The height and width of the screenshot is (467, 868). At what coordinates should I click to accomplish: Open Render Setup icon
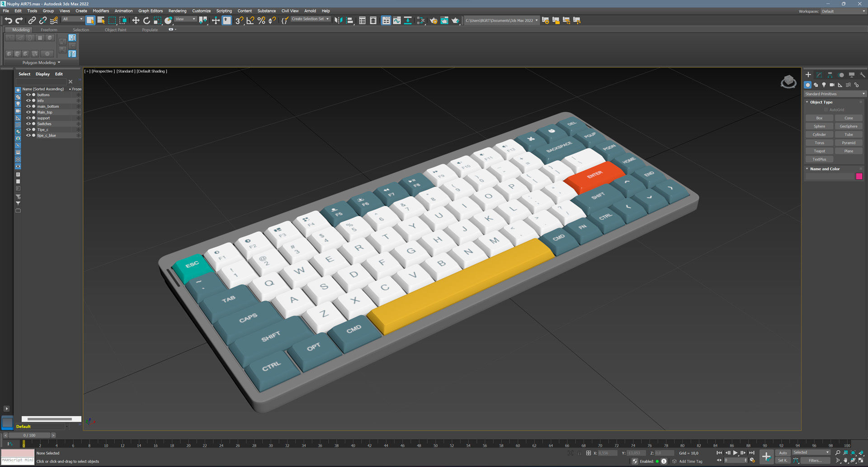[434, 20]
